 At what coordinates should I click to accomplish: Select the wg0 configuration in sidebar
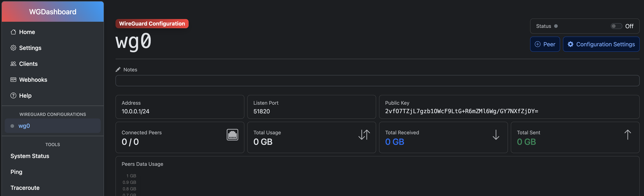click(x=52, y=126)
